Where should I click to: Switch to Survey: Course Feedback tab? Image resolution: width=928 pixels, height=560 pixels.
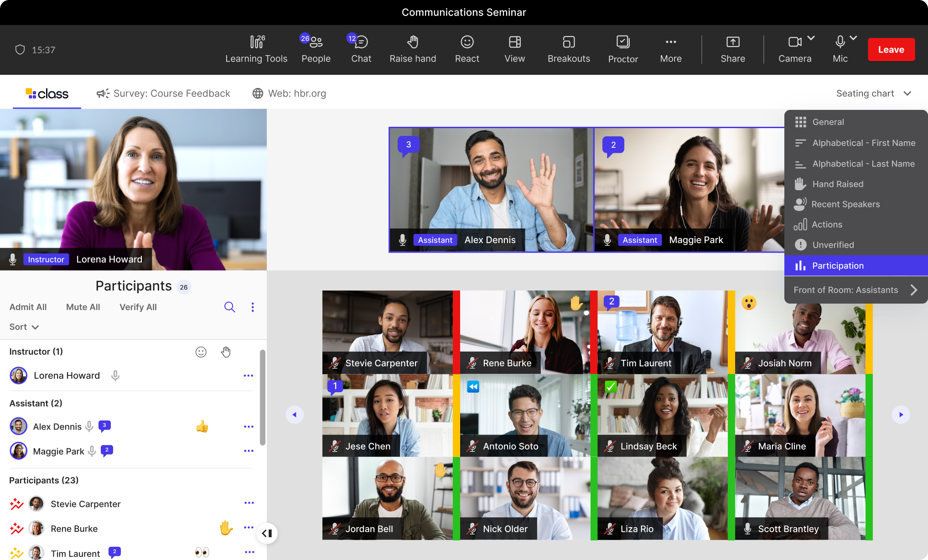(x=164, y=93)
